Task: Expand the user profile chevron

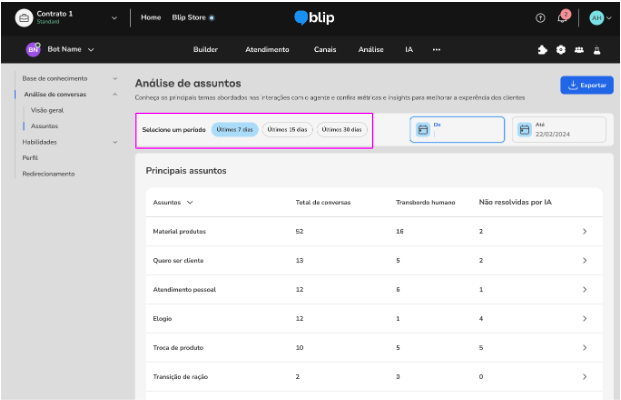Action: tap(609, 18)
